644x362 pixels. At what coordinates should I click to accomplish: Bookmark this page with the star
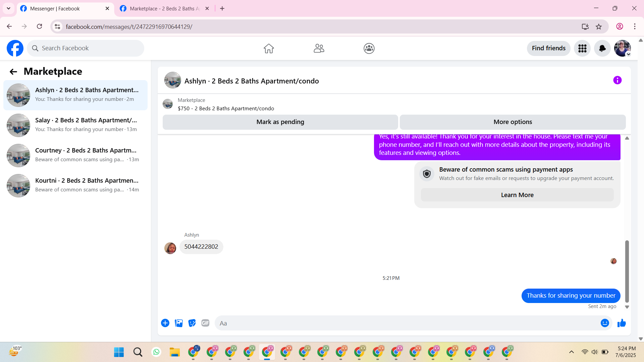[x=599, y=26]
